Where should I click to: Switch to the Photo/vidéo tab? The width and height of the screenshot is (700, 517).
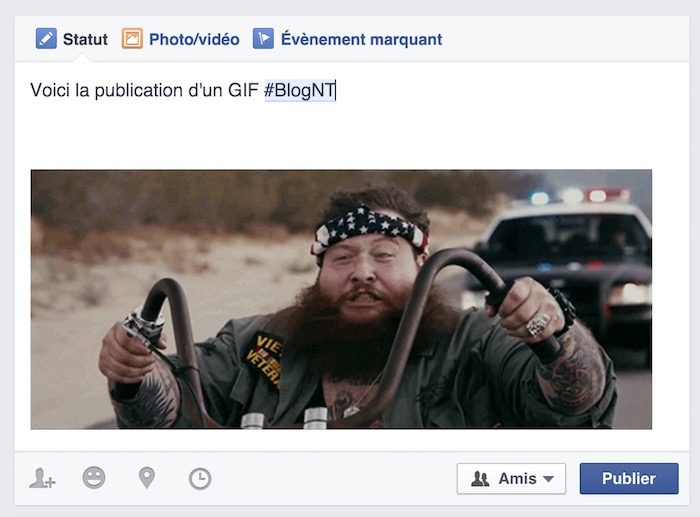click(194, 39)
